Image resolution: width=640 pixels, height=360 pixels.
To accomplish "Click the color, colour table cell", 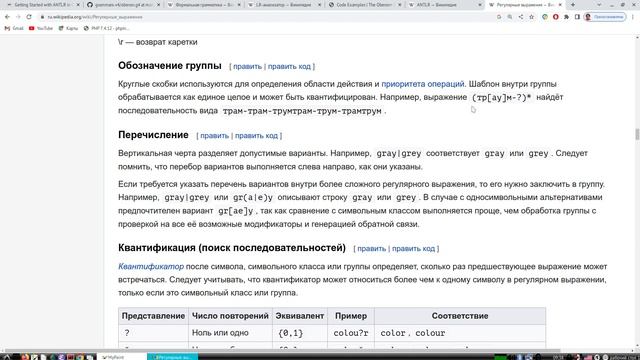I will (x=460, y=333).
